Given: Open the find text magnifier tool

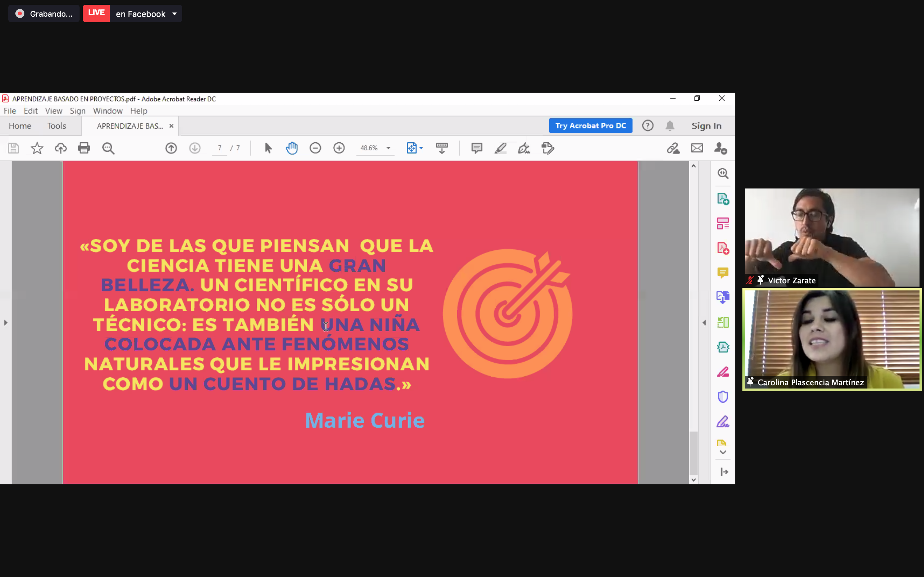Looking at the screenshot, I should click(108, 148).
